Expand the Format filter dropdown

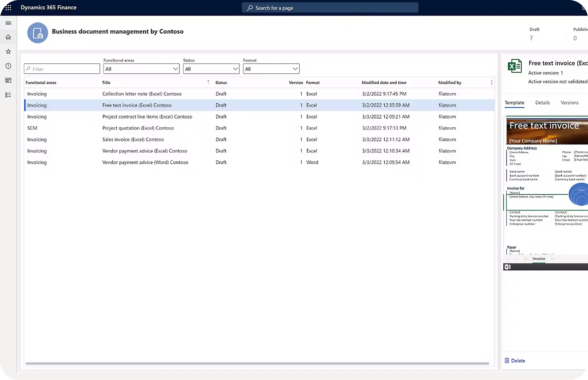click(x=271, y=69)
